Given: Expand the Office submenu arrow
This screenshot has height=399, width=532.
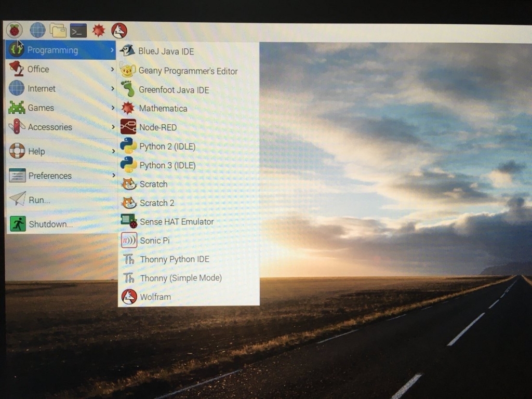Looking at the screenshot, I should point(112,69).
